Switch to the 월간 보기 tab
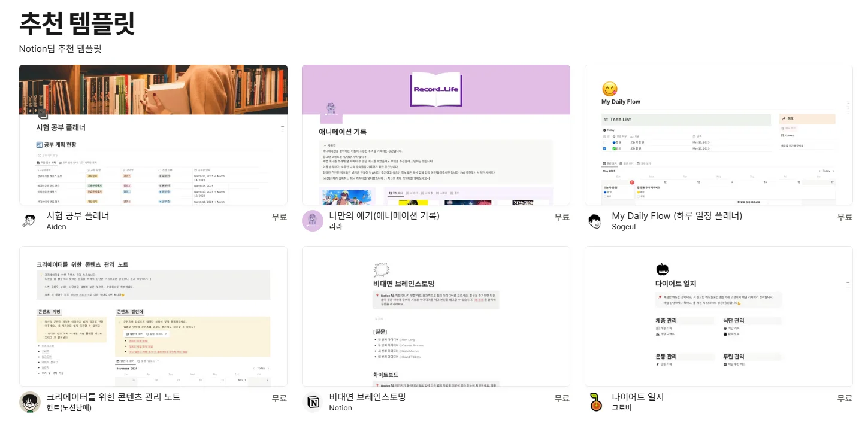868x438 pixels. tap(627, 163)
